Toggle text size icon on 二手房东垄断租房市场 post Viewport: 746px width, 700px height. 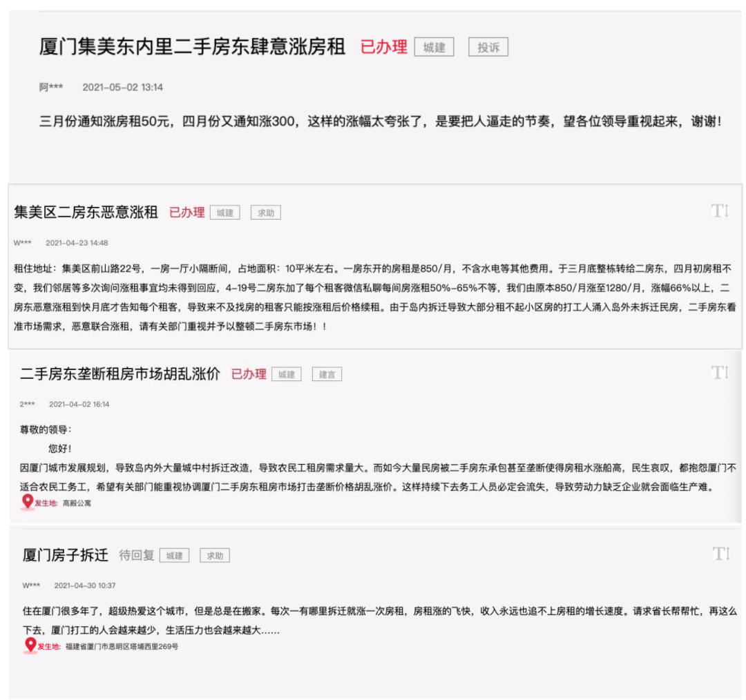point(720,373)
